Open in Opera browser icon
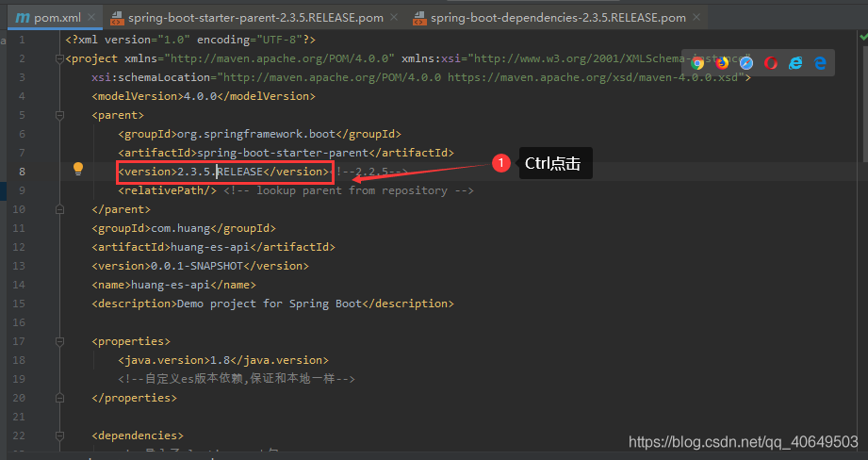This screenshot has width=868, height=460. click(x=771, y=62)
